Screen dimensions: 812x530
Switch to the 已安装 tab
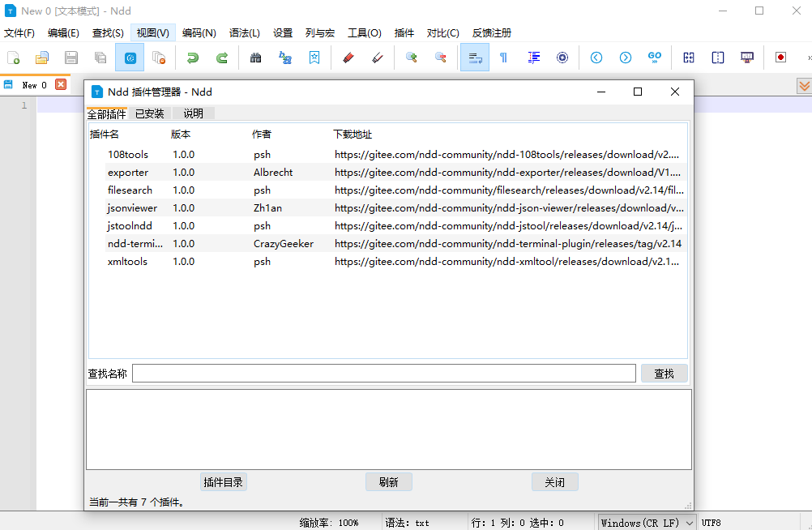point(150,113)
